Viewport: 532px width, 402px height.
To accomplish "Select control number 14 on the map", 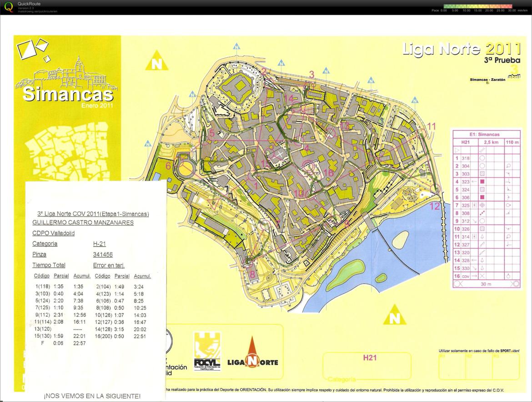I will (x=289, y=98).
